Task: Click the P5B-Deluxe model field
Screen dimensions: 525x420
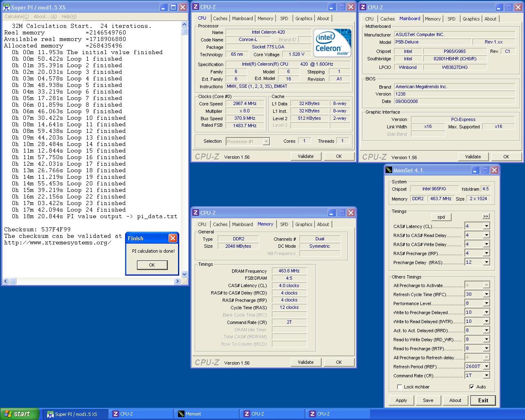Action: pos(432,42)
